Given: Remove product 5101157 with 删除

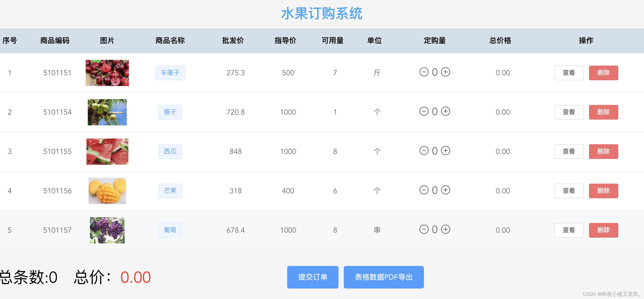Looking at the screenshot, I should click(x=603, y=230).
